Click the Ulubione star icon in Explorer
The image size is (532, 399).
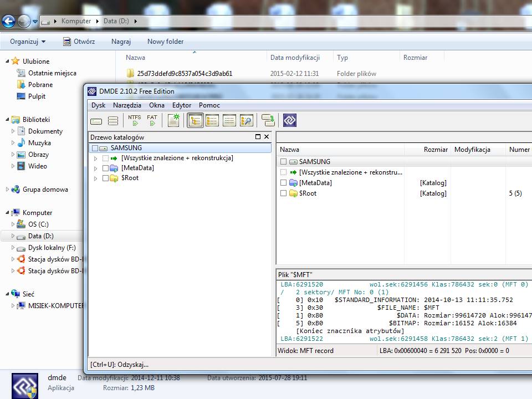(16, 61)
